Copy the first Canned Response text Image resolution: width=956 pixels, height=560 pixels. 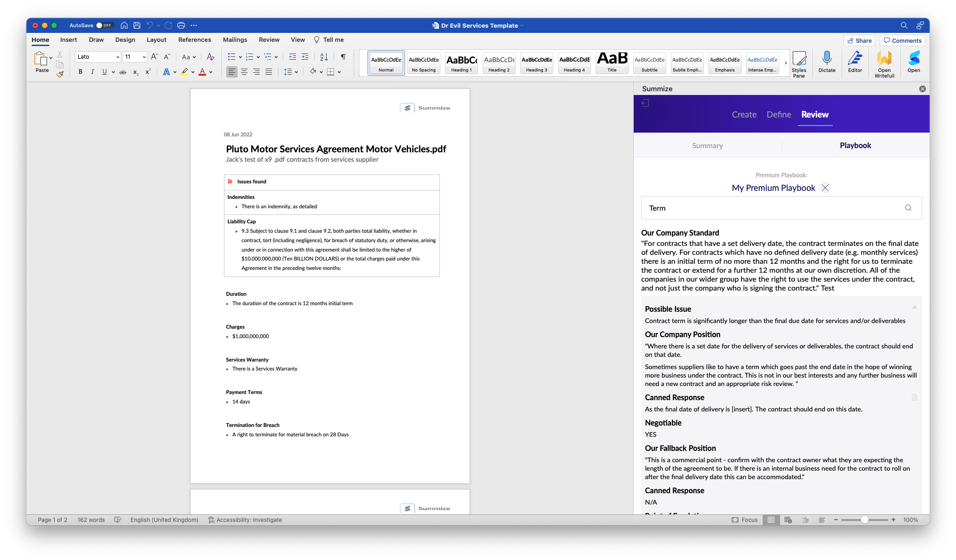[914, 398]
